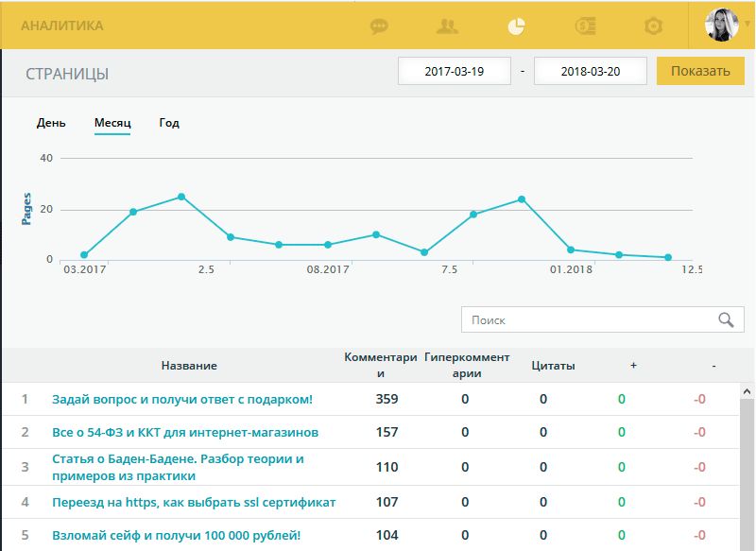Open the billing money icon

click(x=585, y=26)
